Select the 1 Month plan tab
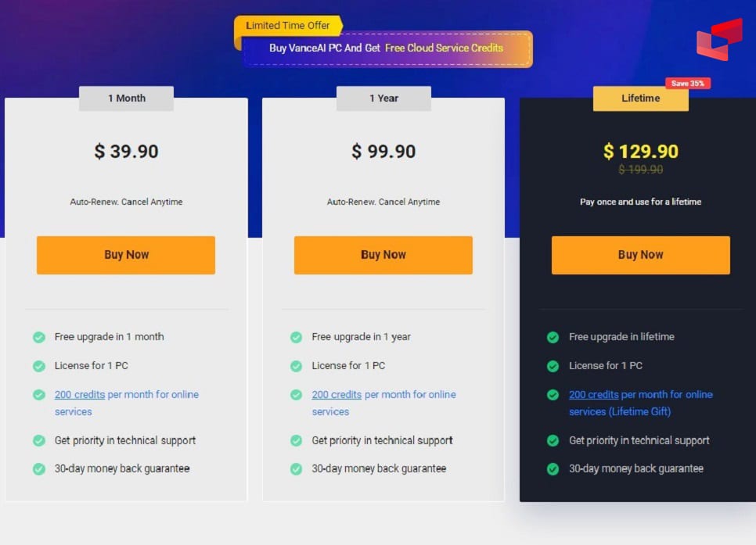 coord(125,98)
